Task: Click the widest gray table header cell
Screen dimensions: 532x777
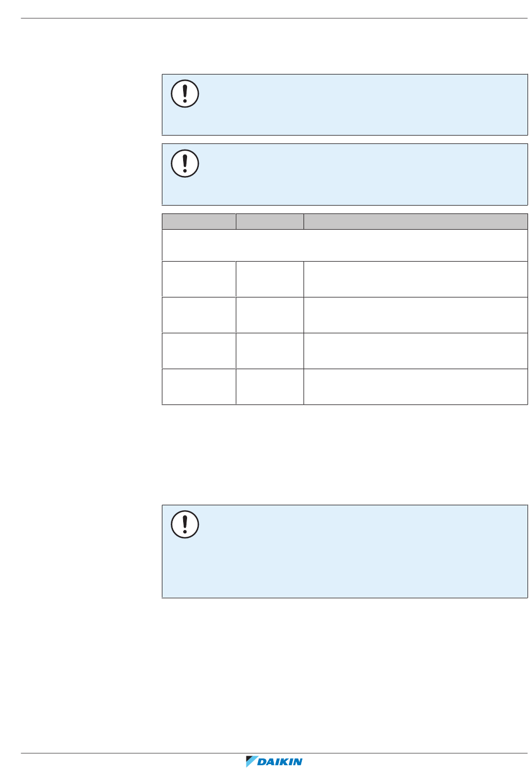Action: point(416,221)
